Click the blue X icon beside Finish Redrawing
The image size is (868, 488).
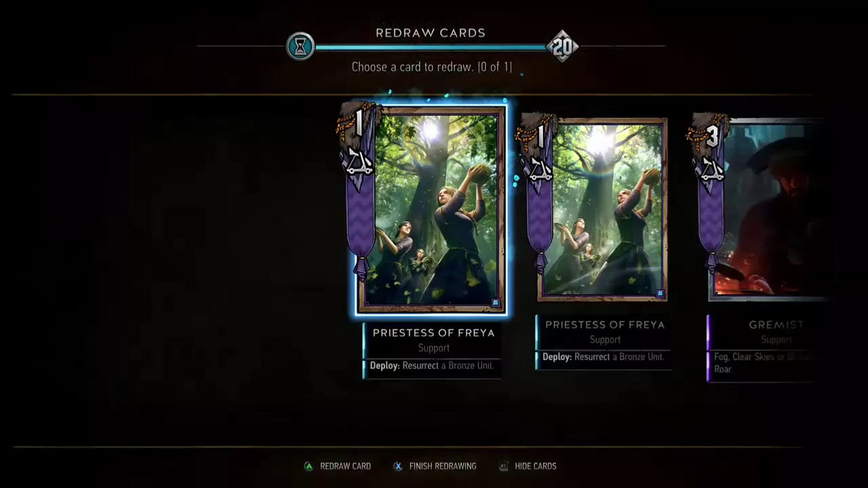tap(398, 466)
